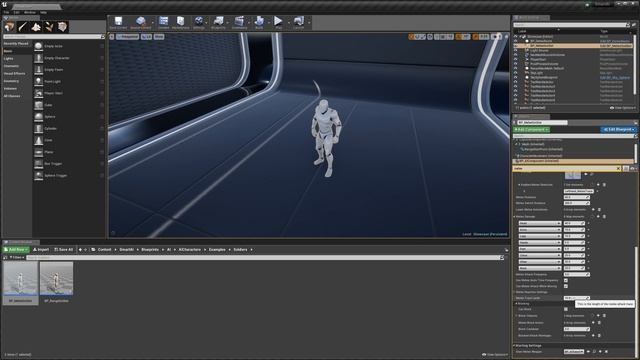Select Recently Placed category
640x360 pixels.
17,44
